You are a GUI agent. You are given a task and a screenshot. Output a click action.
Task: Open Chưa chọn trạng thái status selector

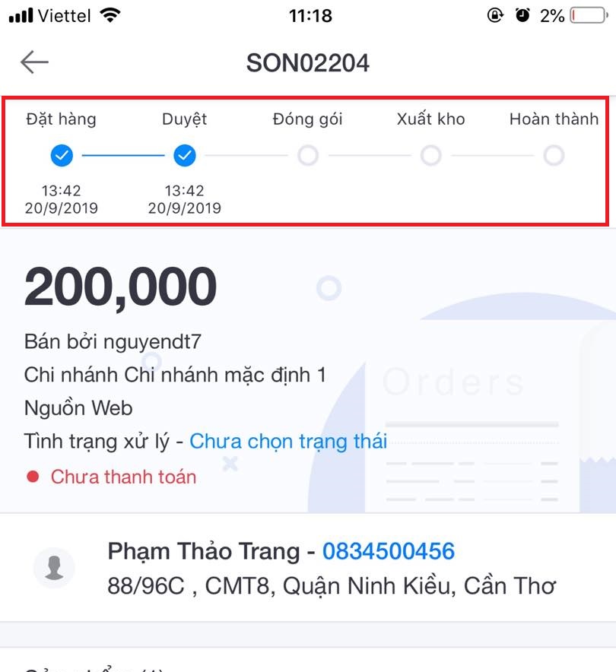point(288,442)
